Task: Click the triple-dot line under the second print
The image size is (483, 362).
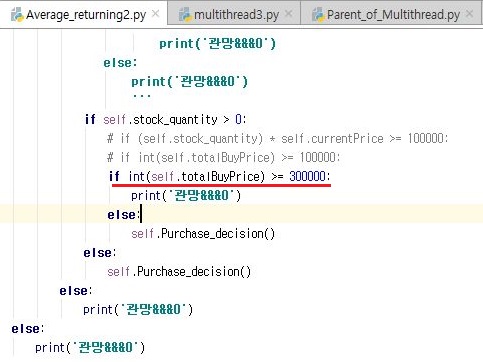Action: [x=142, y=96]
